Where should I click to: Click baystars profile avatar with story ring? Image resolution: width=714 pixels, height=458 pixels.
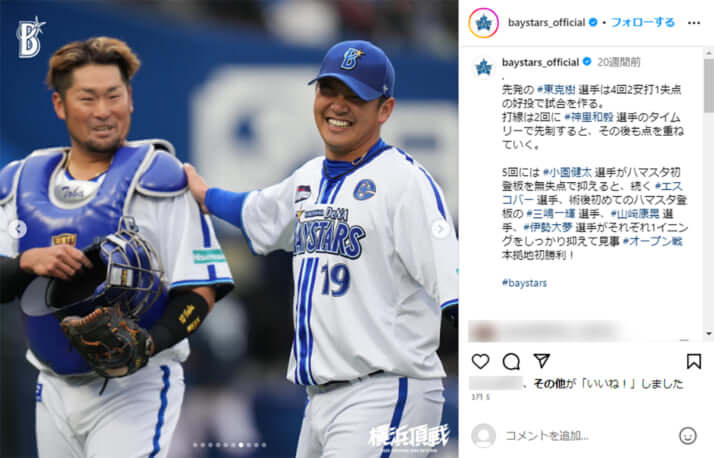(x=483, y=23)
